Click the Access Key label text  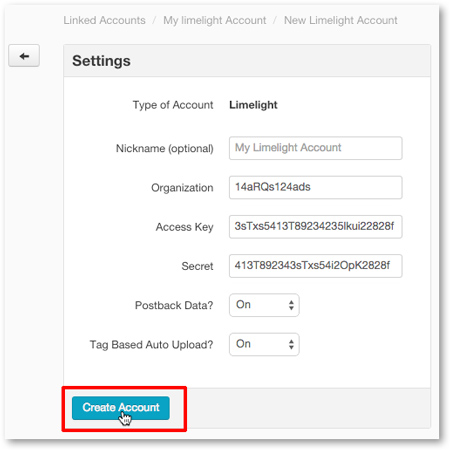185,227
